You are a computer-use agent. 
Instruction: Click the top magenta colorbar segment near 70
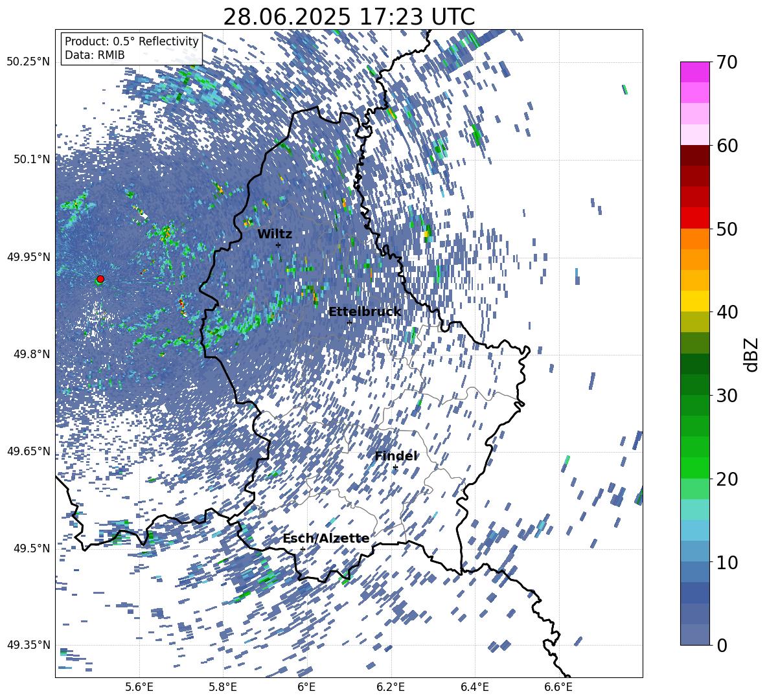click(694, 72)
